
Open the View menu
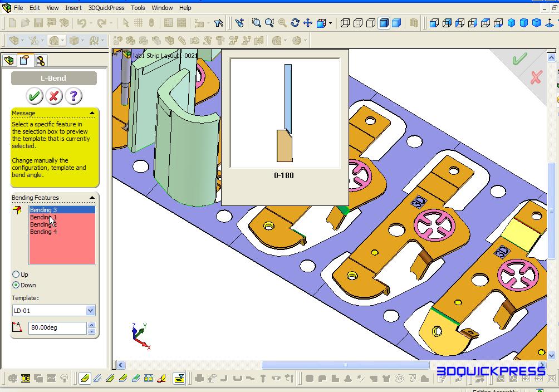coord(52,8)
